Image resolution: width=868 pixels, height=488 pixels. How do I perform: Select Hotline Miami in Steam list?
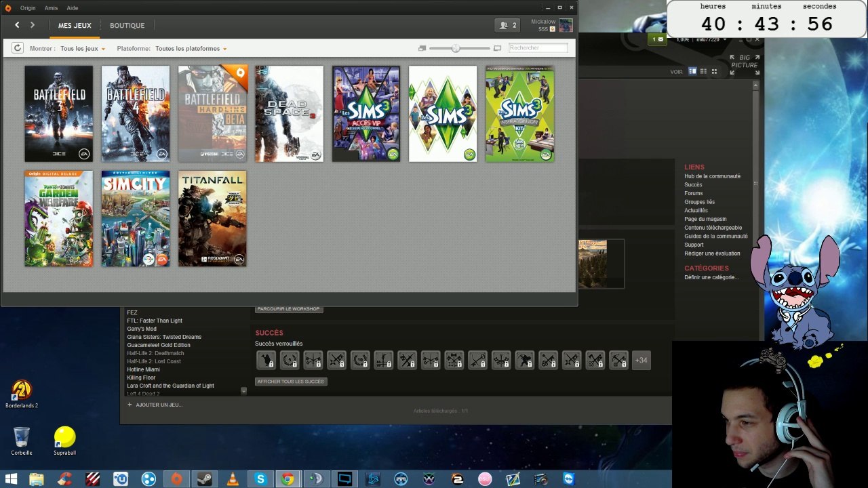click(x=144, y=369)
